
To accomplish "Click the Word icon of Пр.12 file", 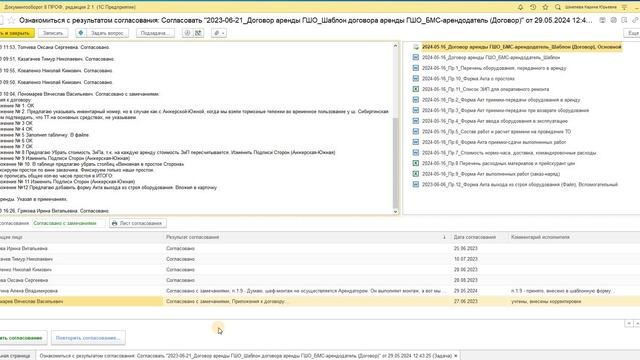I will [x=416, y=184].
